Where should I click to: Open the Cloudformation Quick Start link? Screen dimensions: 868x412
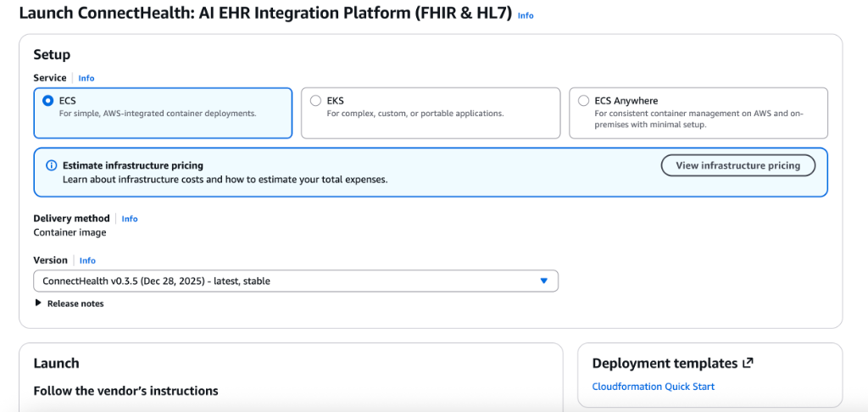653,387
